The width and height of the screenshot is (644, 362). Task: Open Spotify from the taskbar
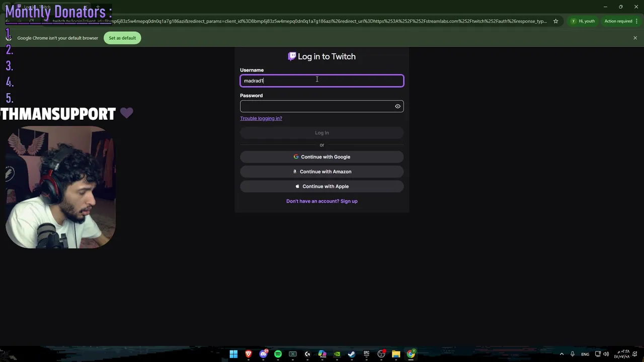[278, 354]
